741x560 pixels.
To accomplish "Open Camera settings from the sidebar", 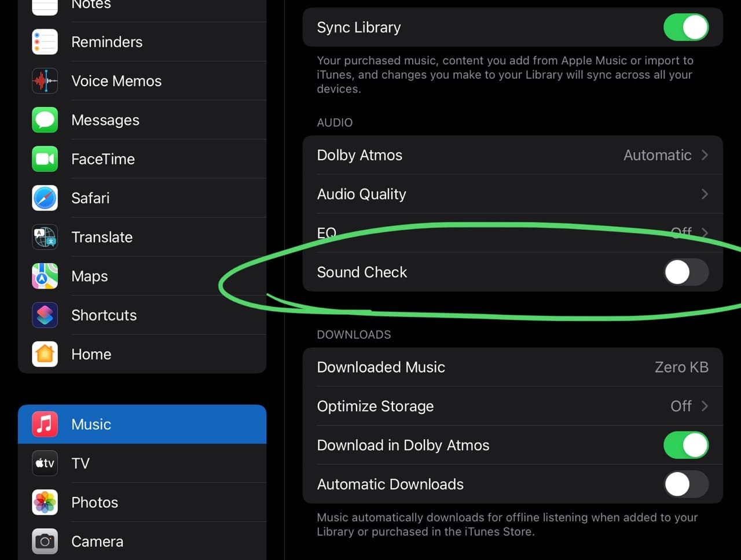I will coord(97,541).
